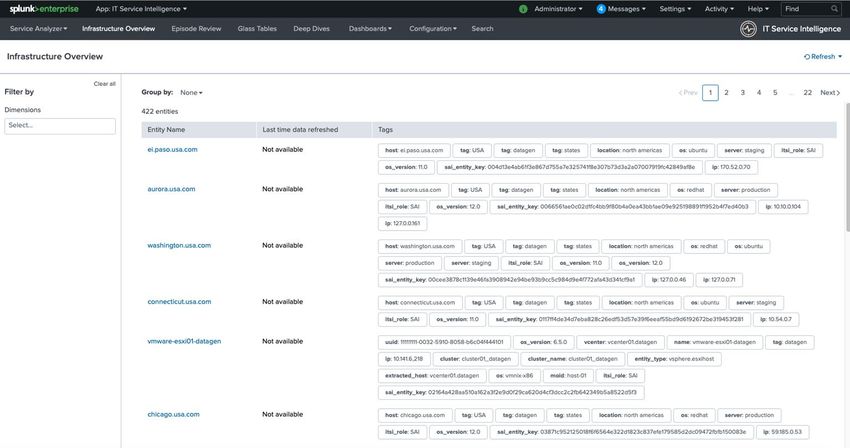Screen dimensions: 850x448
Task: Click vmware tag vcenter: vcenter01.datagen
Action: tap(620, 343)
